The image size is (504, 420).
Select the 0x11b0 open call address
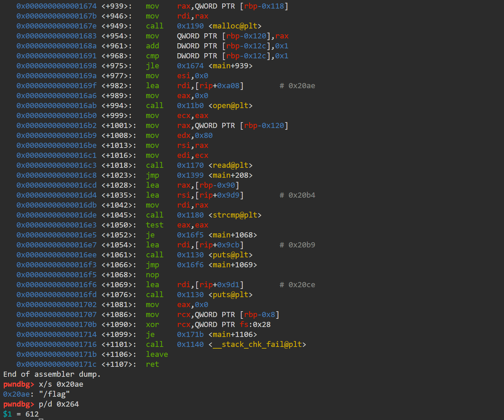click(x=190, y=106)
